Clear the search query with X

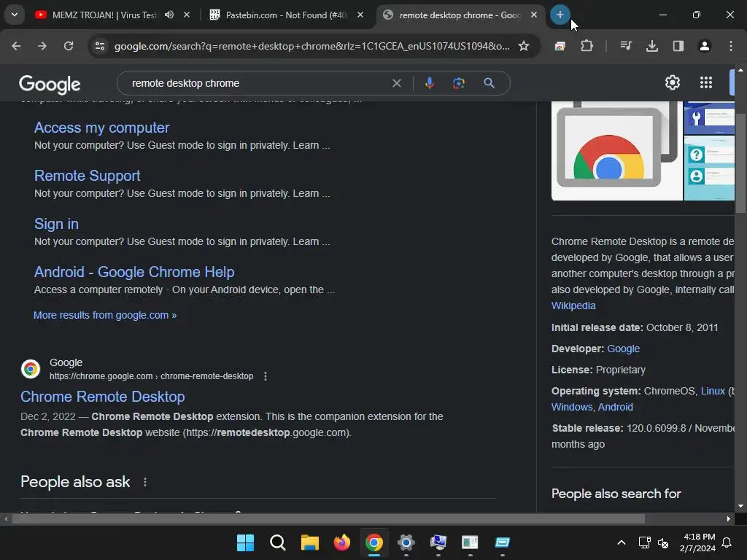(x=396, y=83)
